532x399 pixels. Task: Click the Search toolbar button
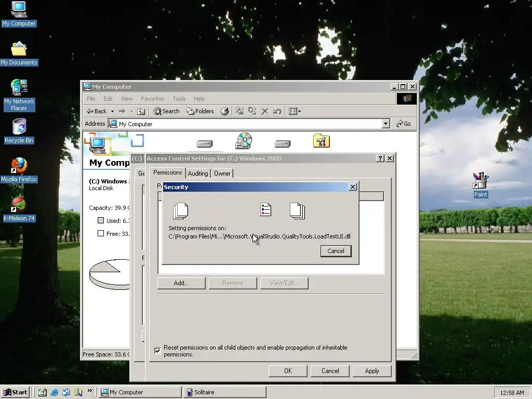[166, 111]
